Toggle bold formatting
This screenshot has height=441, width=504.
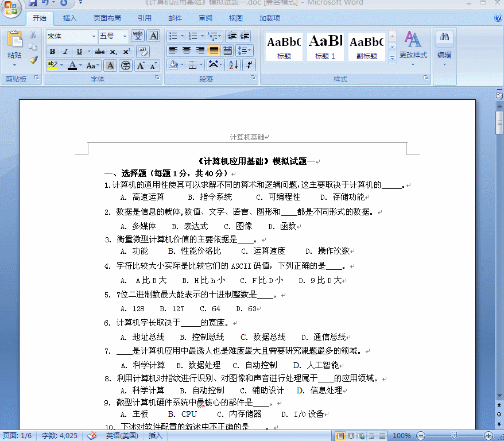point(52,52)
